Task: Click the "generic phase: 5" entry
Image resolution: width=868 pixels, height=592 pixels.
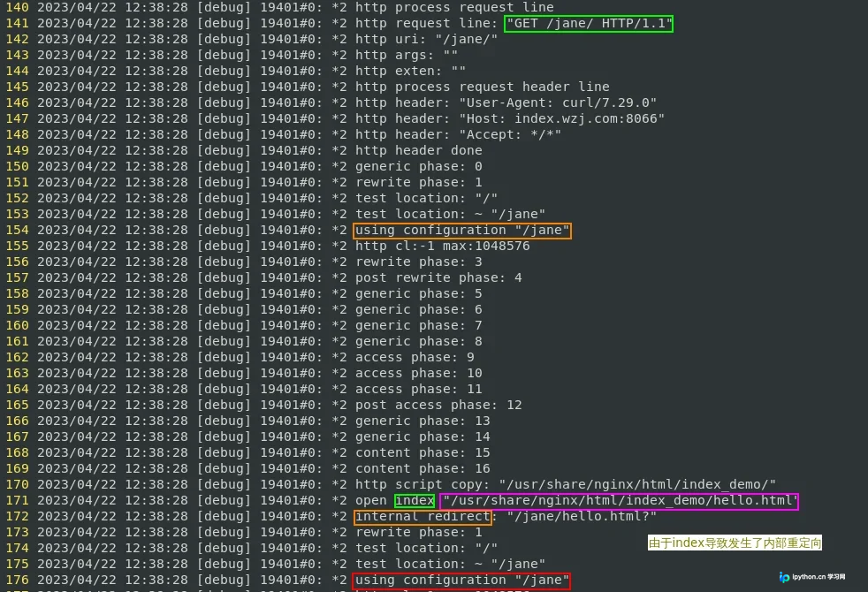Action: tap(418, 293)
